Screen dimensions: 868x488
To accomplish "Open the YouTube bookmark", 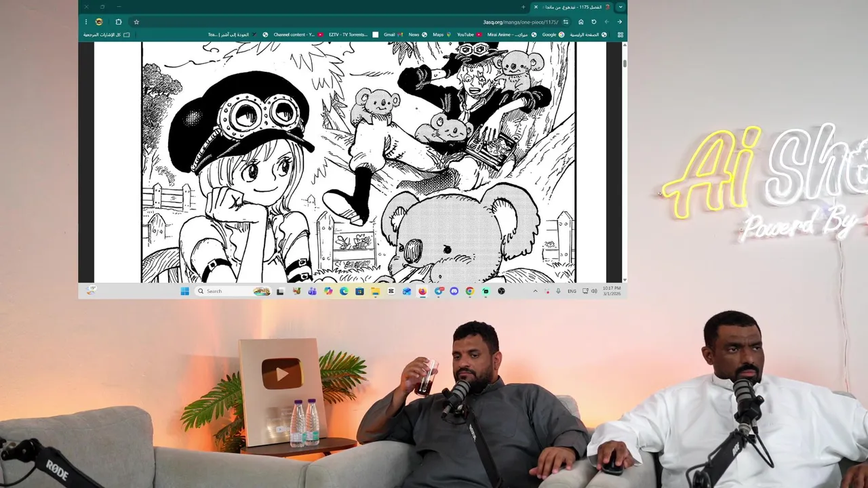I will (469, 35).
